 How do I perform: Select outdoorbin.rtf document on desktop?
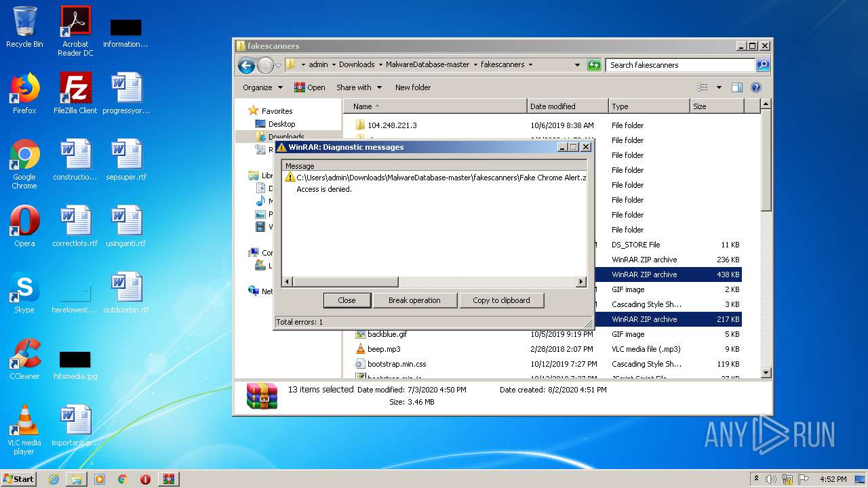pyautogui.click(x=126, y=293)
